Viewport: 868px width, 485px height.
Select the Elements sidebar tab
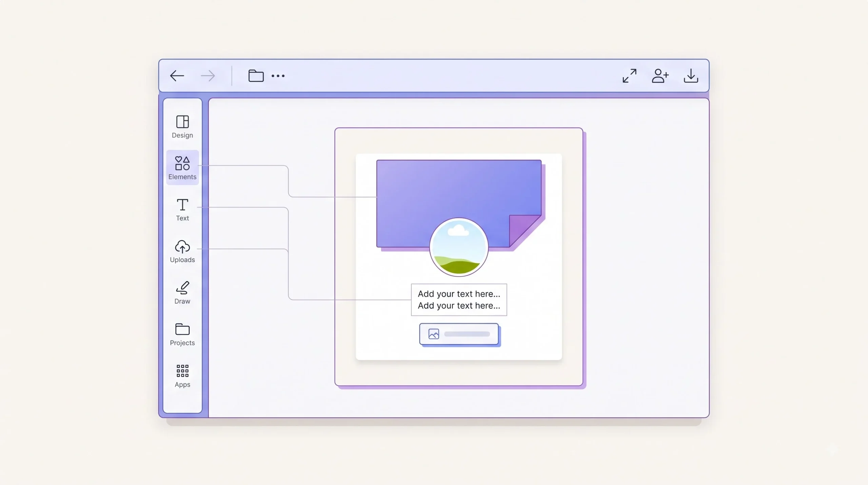tap(182, 168)
